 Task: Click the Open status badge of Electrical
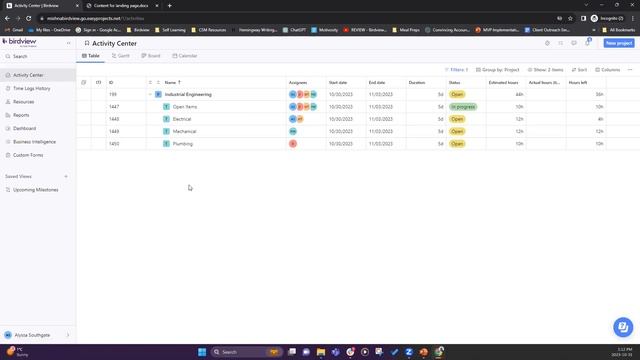[457, 119]
